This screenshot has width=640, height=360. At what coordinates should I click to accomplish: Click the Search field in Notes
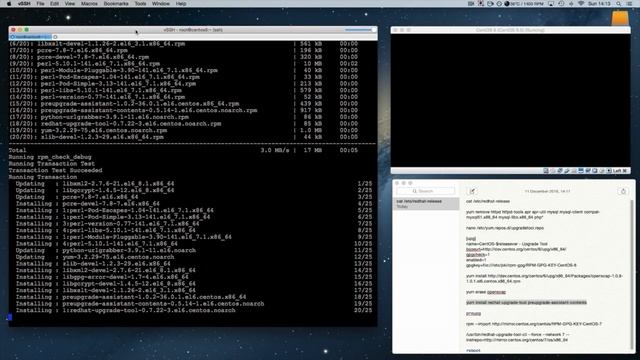[425, 191]
